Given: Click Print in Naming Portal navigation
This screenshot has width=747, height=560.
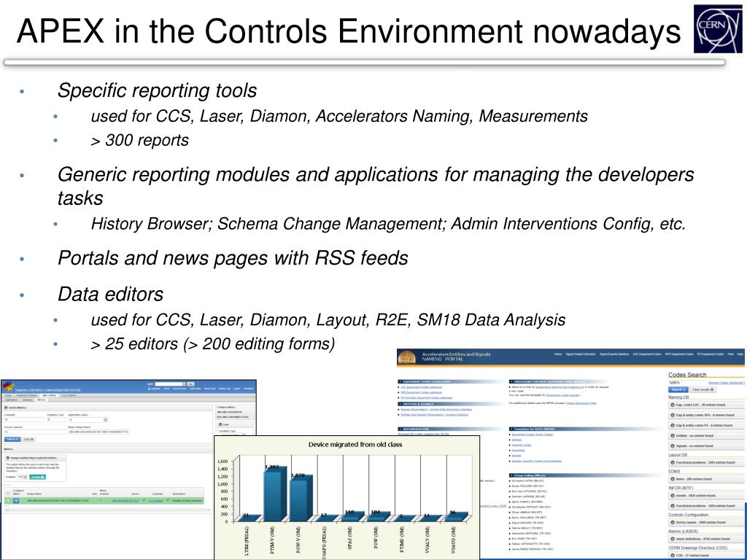Looking at the screenshot, I should pos(730,354).
